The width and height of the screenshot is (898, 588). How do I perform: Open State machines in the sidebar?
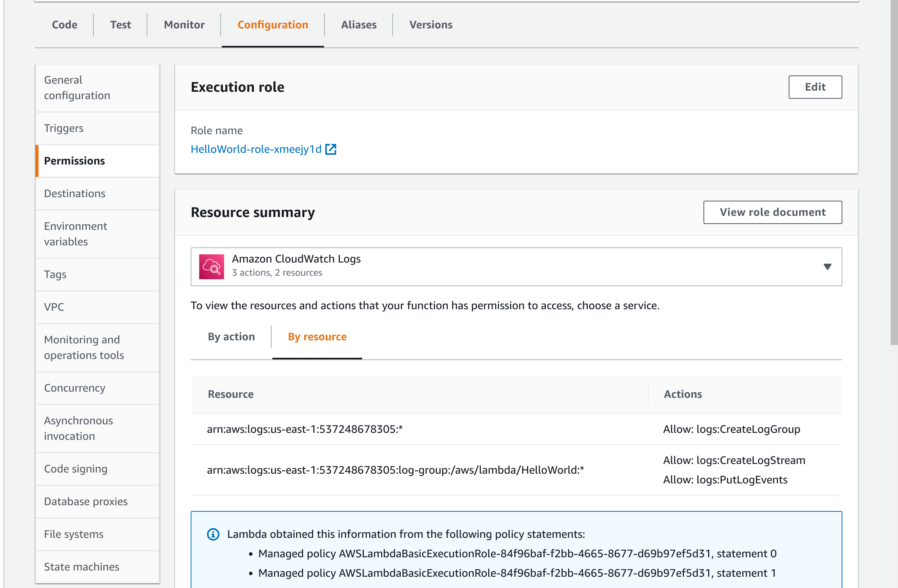pos(82,567)
